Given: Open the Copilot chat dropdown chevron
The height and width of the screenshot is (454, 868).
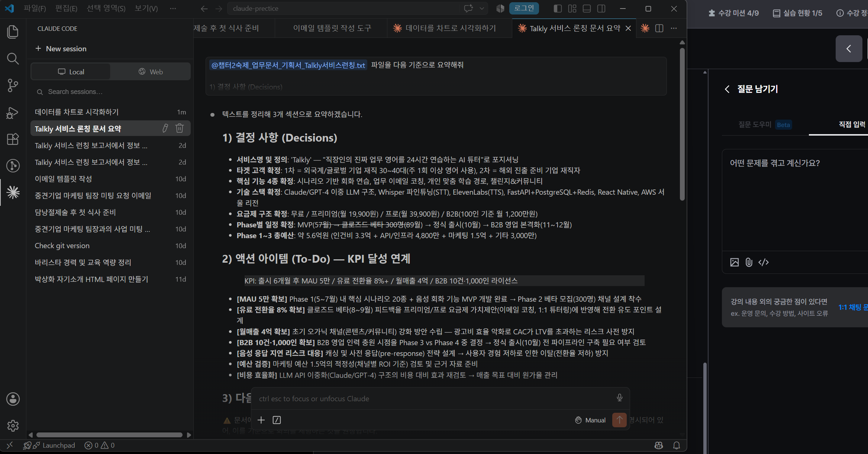Looking at the screenshot, I should coord(482,9).
